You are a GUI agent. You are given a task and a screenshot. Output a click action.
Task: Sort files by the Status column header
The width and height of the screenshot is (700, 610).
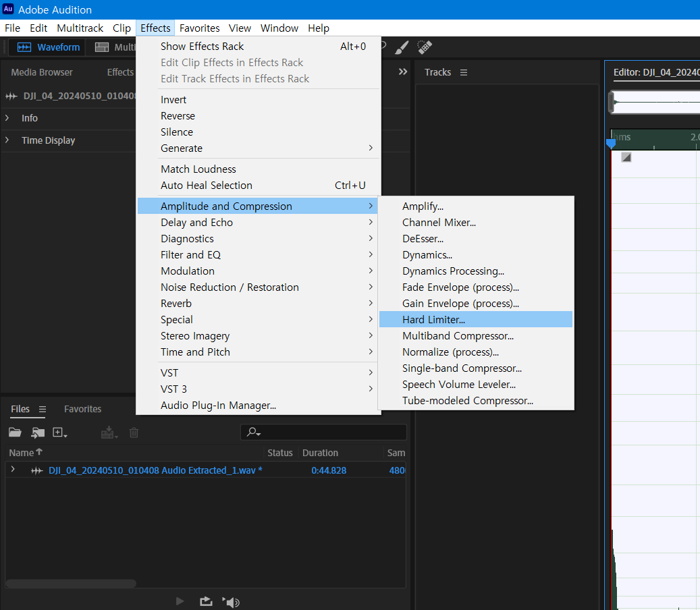[280, 453]
